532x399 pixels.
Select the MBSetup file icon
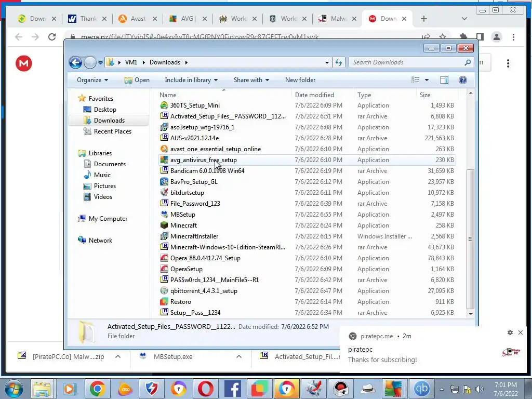(164, 215)
